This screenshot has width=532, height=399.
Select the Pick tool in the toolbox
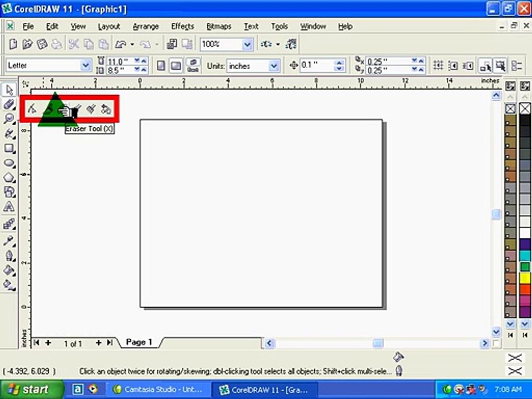pos(9,90)
